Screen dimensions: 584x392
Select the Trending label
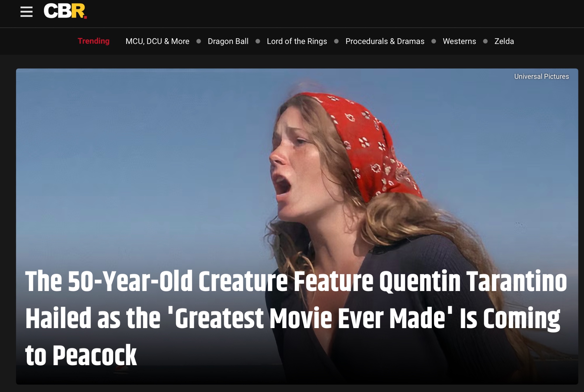click(x=93, y=41)
